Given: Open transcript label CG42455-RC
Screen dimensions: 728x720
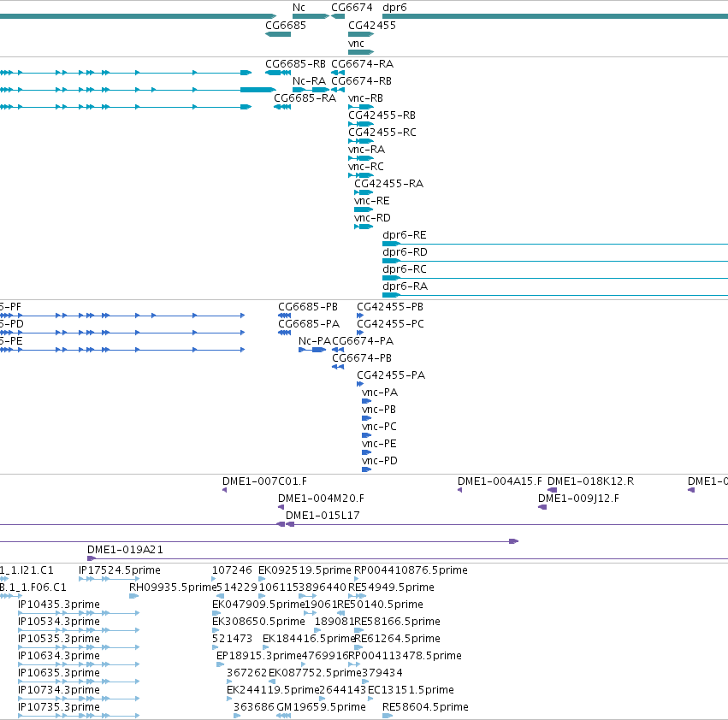Looking at the screenshot, I should pos(382,133).
